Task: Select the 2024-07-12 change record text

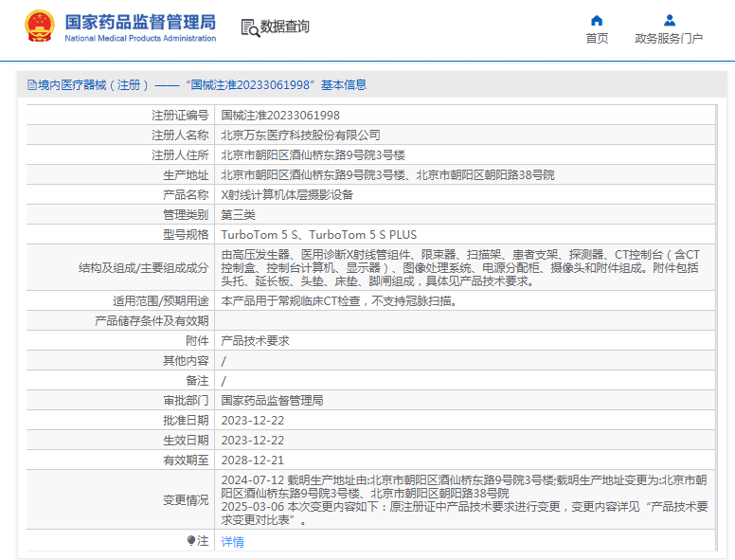Action: [x=464, y=487]
